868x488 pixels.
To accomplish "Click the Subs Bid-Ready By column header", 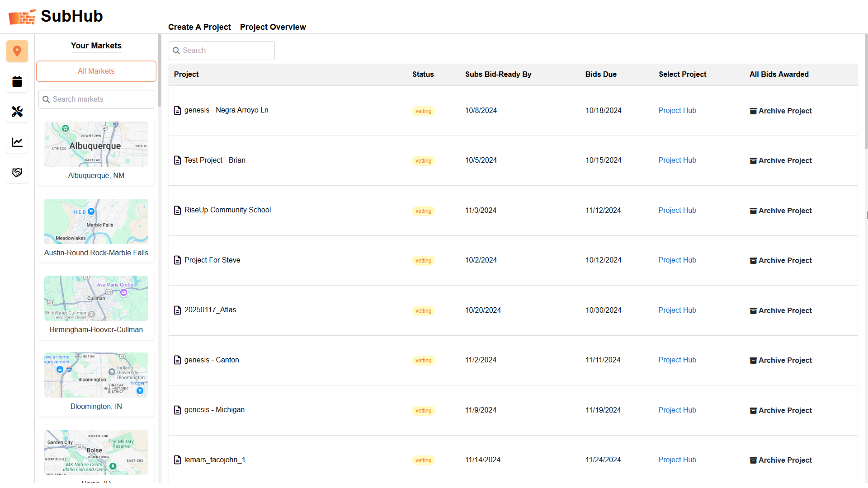I will [x=498, y=75].
